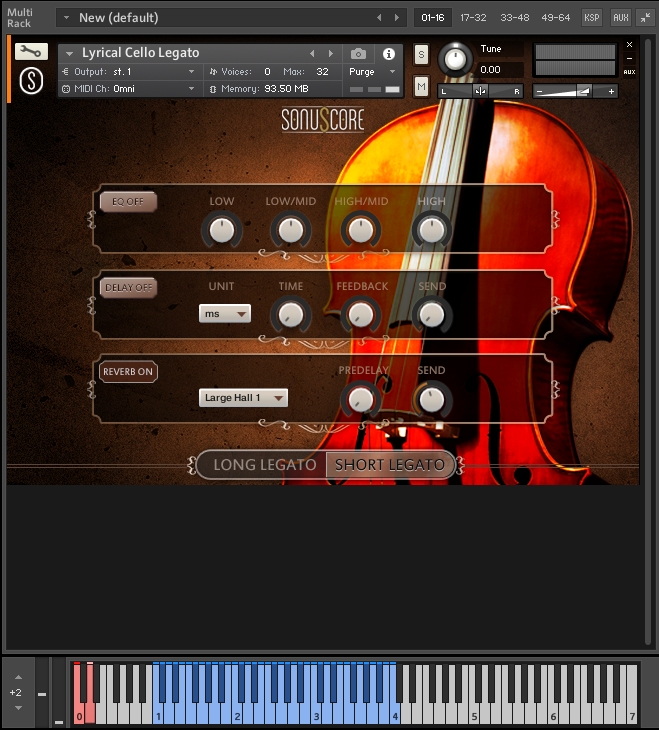659x730 pixels.
Task: Minimize rack view icon at top right
Action: (x=645, y=18)
